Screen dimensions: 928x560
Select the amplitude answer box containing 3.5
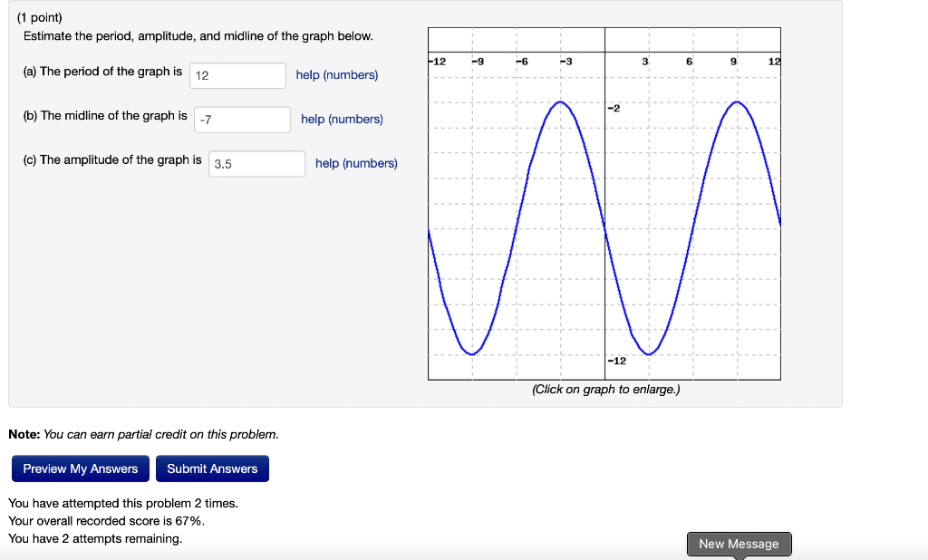click(x=258, y=164)
